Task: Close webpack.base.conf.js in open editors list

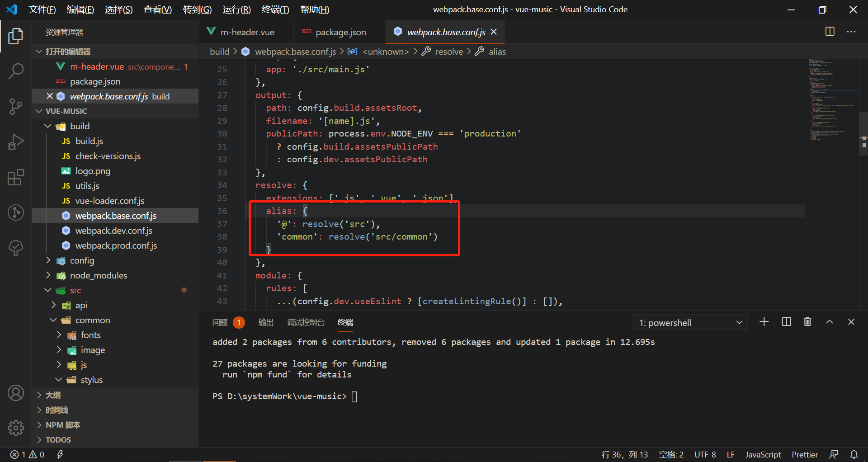Action: click(50, 96)
